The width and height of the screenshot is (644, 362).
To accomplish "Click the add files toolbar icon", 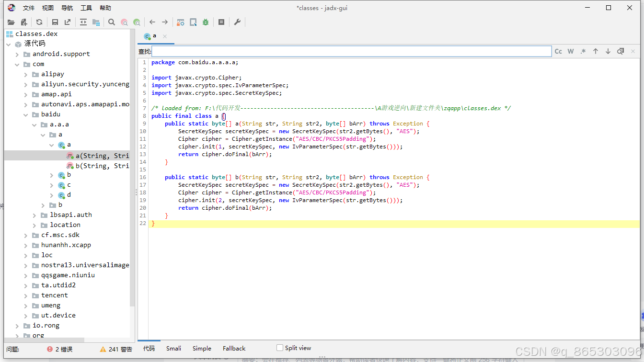I will pos(24,22).
